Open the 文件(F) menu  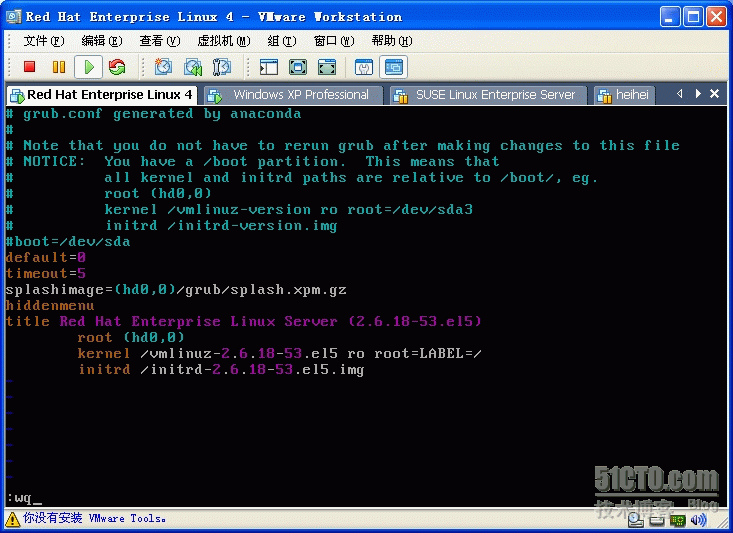point(44,41)
